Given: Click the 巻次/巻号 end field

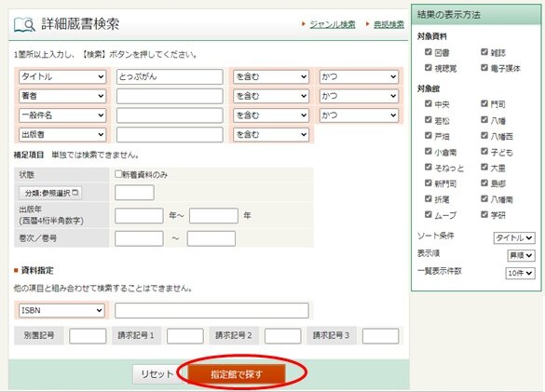Looking at the screenshot, I should click(211, 238).
